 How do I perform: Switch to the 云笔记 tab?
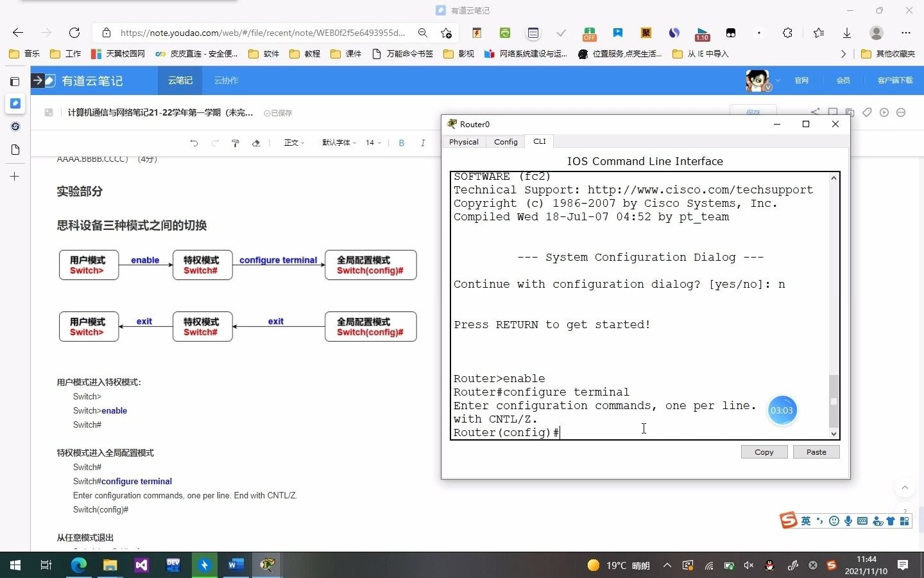pyautogui.click(x=180, y=80)
